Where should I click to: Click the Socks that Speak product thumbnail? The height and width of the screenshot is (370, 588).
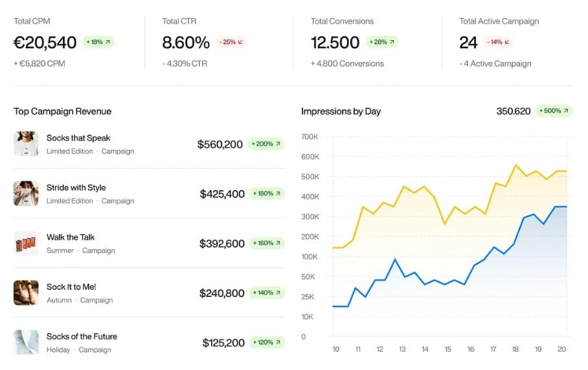point(26,144)
